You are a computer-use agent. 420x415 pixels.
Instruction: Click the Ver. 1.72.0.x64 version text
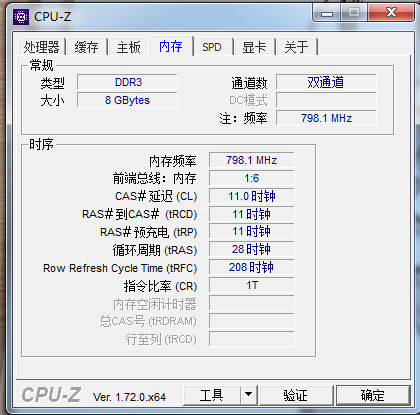coord(129,397)
